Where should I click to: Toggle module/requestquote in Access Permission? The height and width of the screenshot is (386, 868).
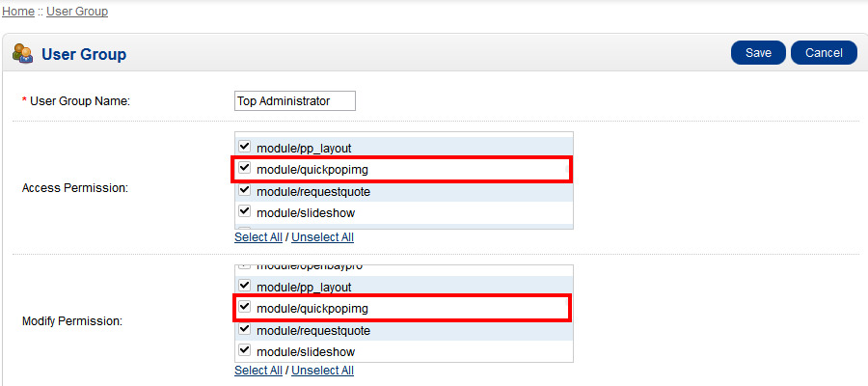point(244,190)
